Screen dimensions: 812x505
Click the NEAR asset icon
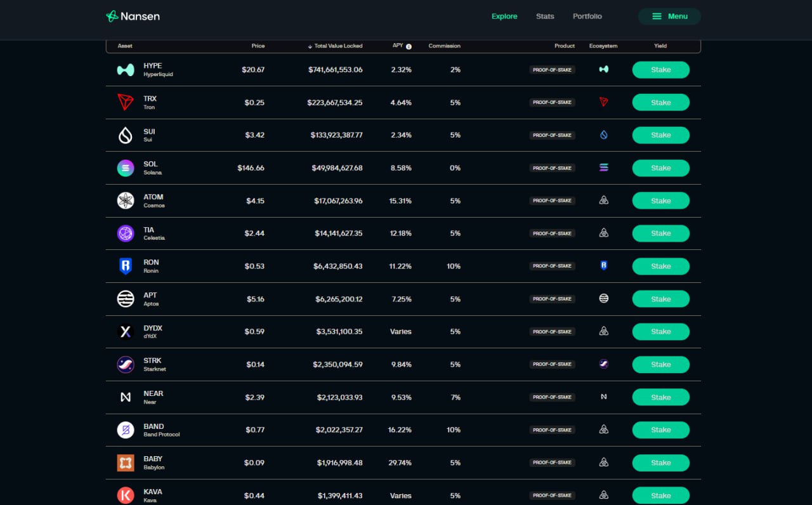126,397
